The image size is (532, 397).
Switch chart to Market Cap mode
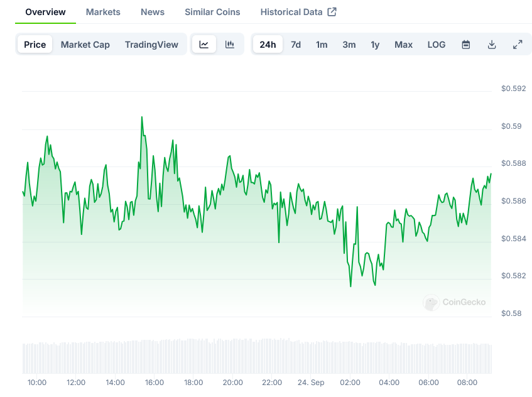point(85,45)
